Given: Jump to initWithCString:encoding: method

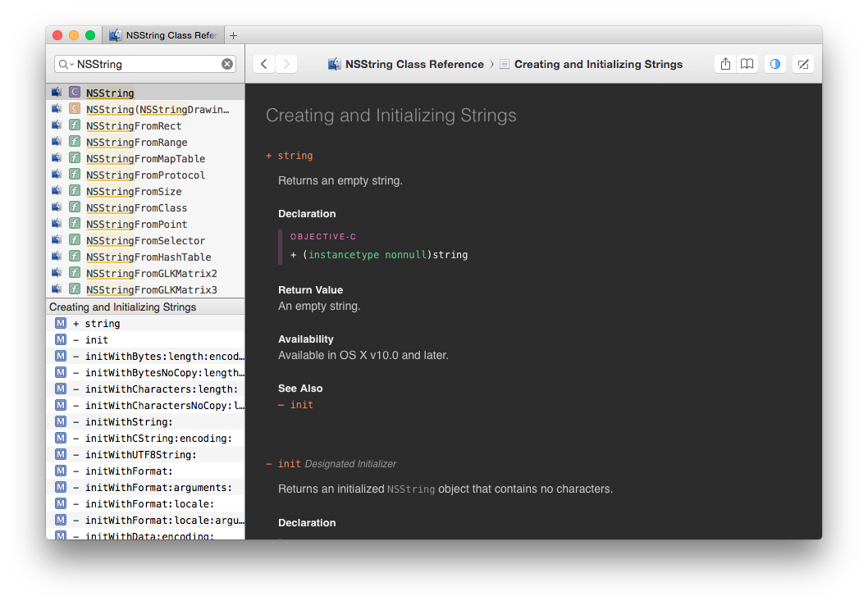Looking at the screenshot, I should click(x=145, y=438).
